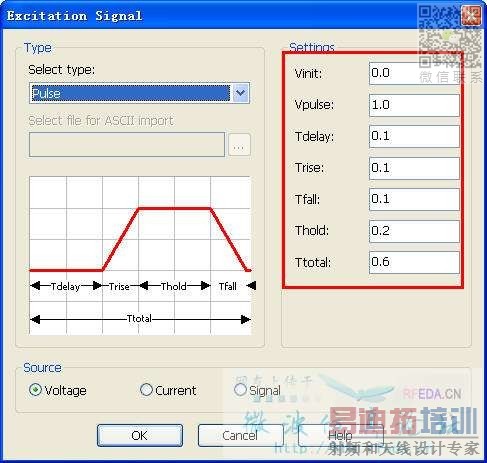The width and height of the screenshot is (487, 463).
Task: Close the Excitation Signal dialog
Action: pyautogui.click(x=471, y=15)
